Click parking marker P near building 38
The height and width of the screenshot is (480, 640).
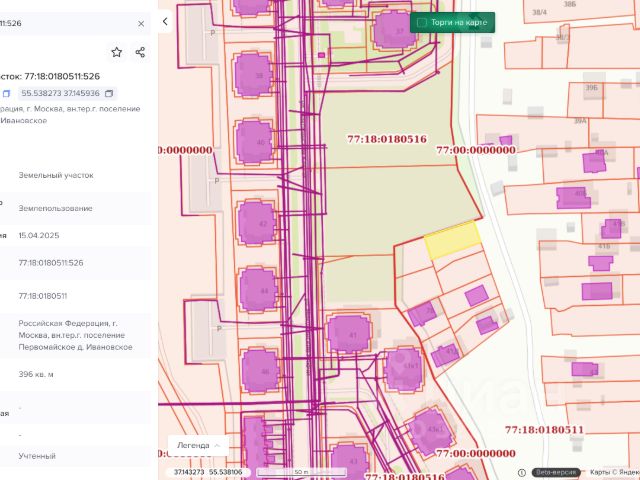213,33
